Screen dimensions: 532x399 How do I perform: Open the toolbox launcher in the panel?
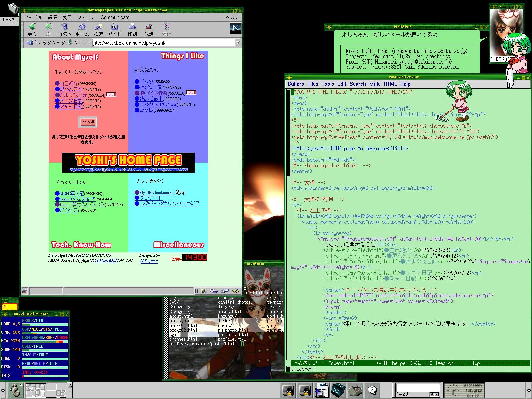(x=355, y=390)
